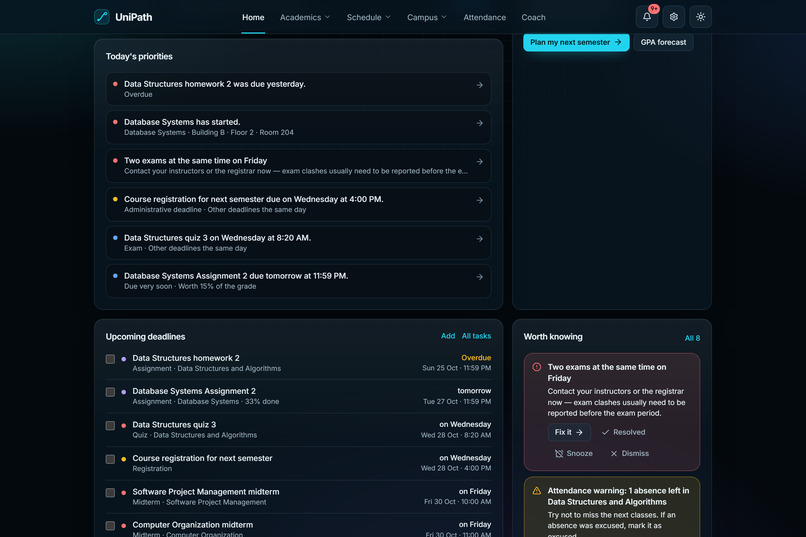Add a new upcoming deadline

(448, 336)
